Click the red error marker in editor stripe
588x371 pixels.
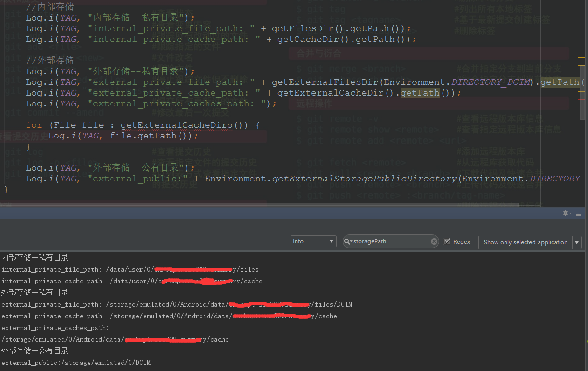pyautogui.click(x=581, y=100)
